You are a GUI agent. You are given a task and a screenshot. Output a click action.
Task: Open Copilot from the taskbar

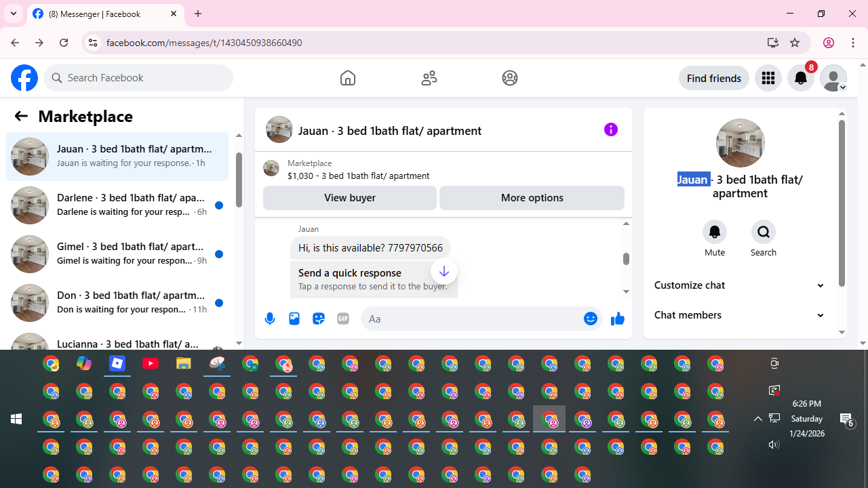(x=84, y=364)
